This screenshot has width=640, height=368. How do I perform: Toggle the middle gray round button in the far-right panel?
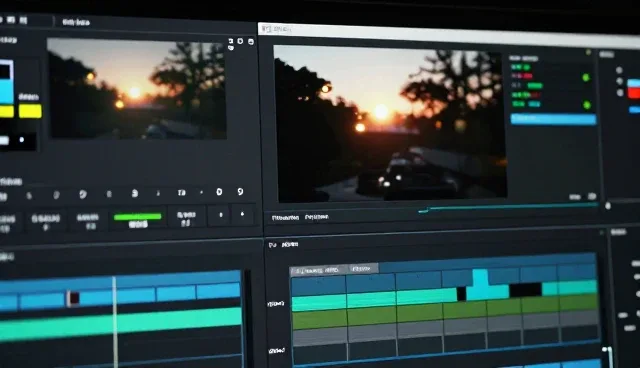click(x=620, y=81)
